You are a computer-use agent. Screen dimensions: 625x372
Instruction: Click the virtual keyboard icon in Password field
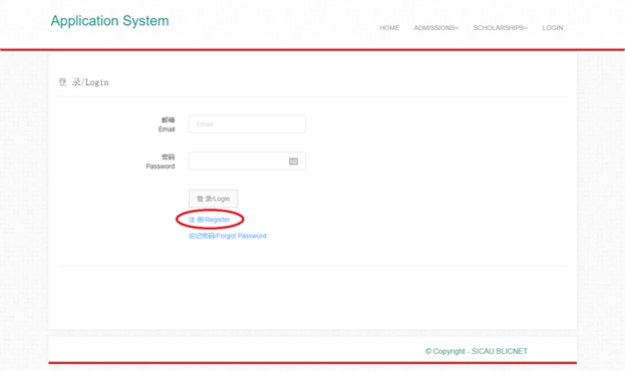coord(293,161)
